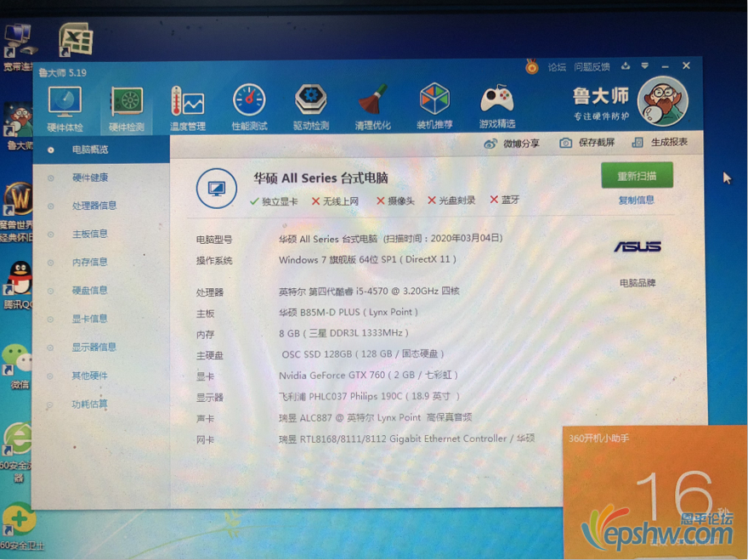Click the 360开机小助手 popup
The image size is (748, 560).
point(654,491)
